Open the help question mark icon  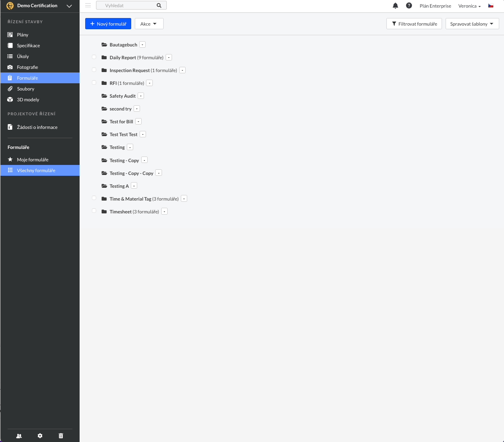click(409, 6)
